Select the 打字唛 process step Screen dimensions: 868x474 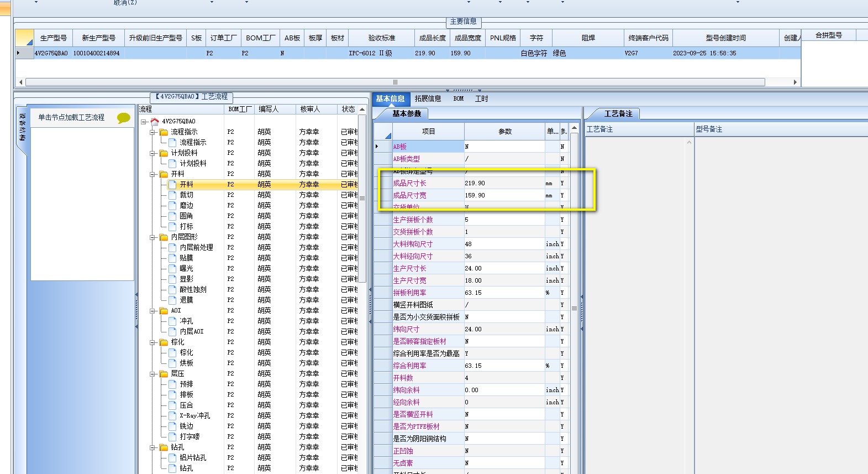click(x=190, y=436)
